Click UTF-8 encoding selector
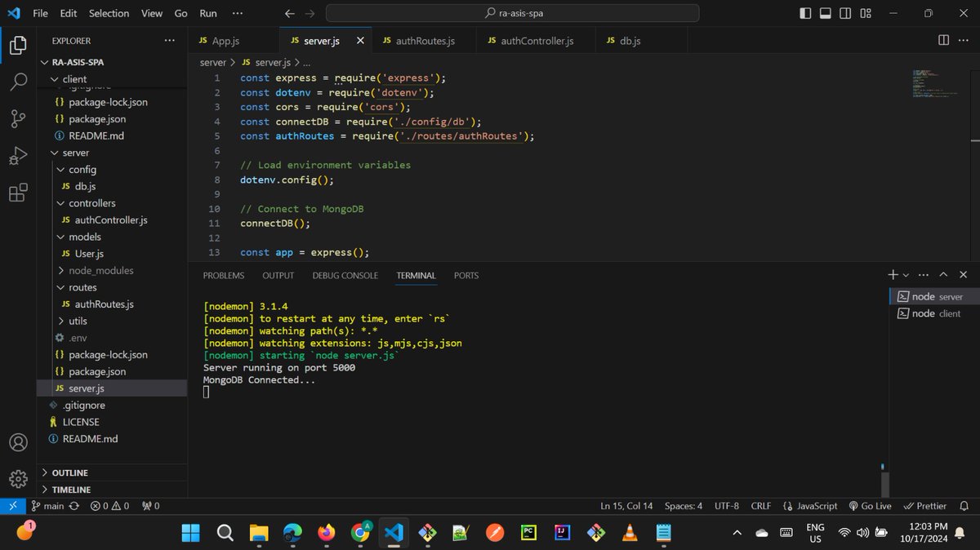 (x=727, y=506)
